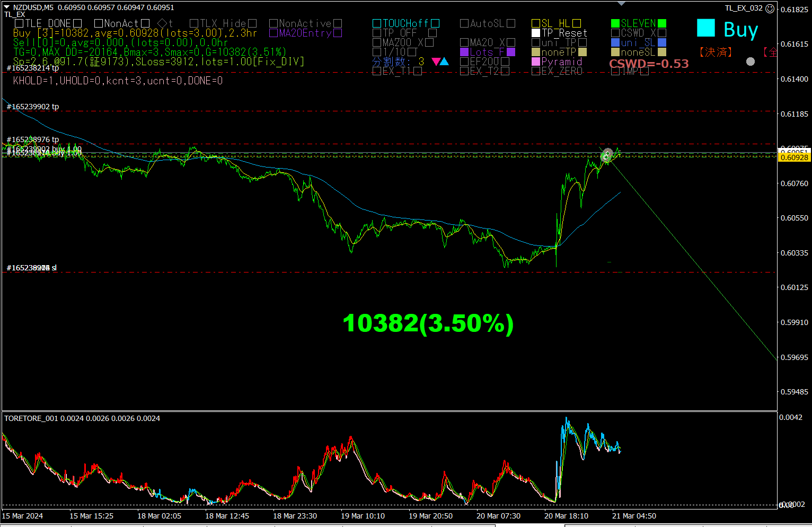Toggle the 1/10 option

click(x=394, y=52)
